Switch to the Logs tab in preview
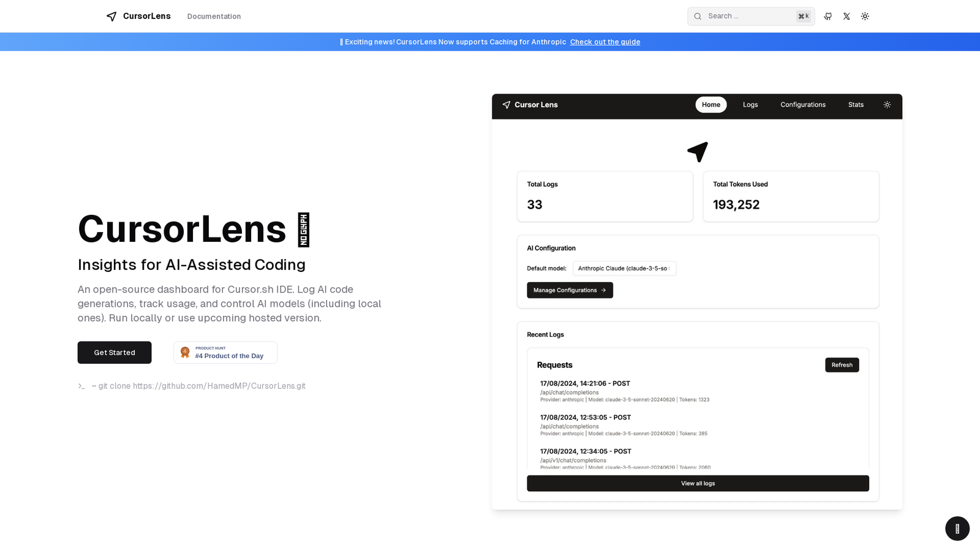This screenshot has width=980, height=551. [x=750, y=105]
